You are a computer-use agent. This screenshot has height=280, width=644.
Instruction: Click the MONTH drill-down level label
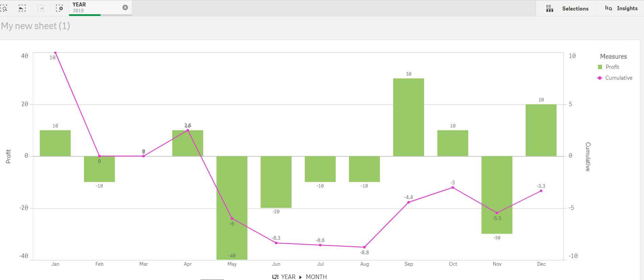316,277
